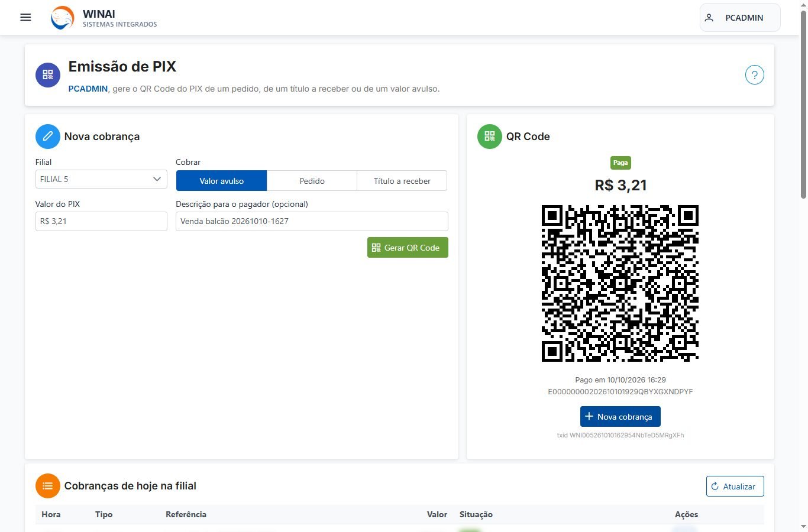Viewport: 808px width, 532px height.
Task: Open the PCADMIN user menu
Action: click(x=740, y=18)
